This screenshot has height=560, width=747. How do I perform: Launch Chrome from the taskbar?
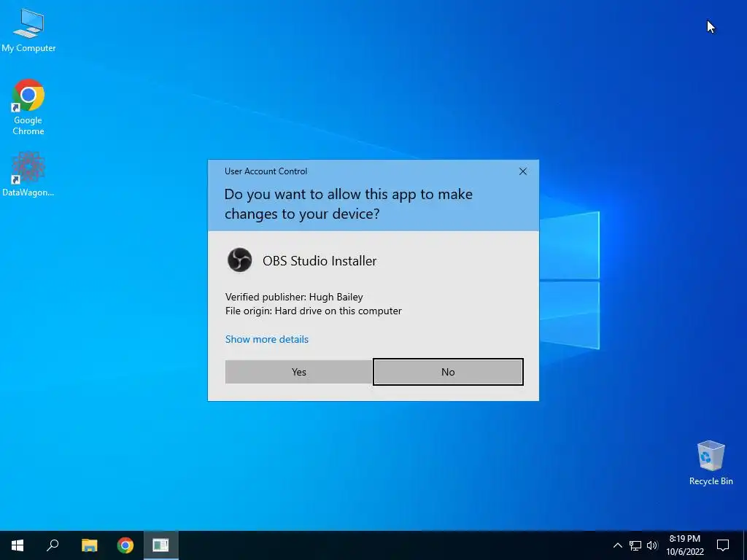click(x=125, y=545)
